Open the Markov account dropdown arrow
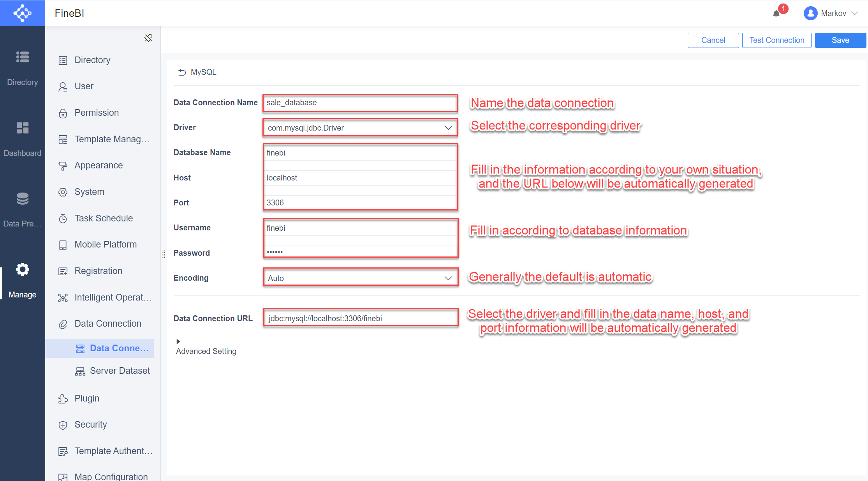Image resolution: width=868 pixels, height=481 pixels. pos(855,13)
